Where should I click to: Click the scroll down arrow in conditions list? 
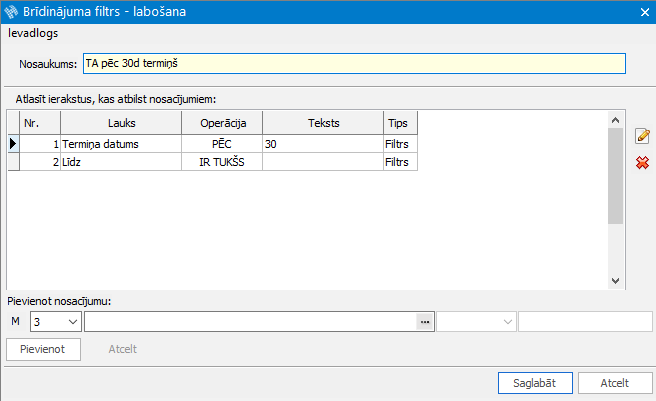(x=615, y=281)
